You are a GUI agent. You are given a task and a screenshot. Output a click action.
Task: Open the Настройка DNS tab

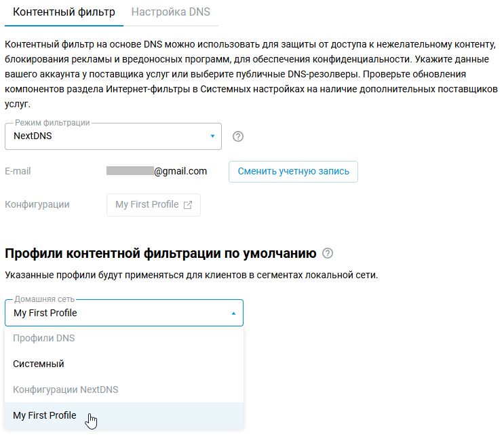tap(170, 12)
